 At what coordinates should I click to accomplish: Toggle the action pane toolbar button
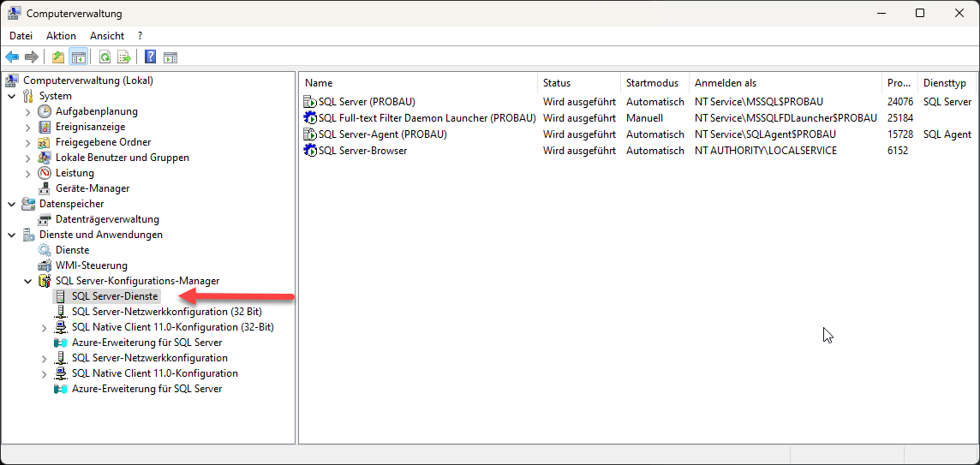pyautogui.click(x=170, y=57)
